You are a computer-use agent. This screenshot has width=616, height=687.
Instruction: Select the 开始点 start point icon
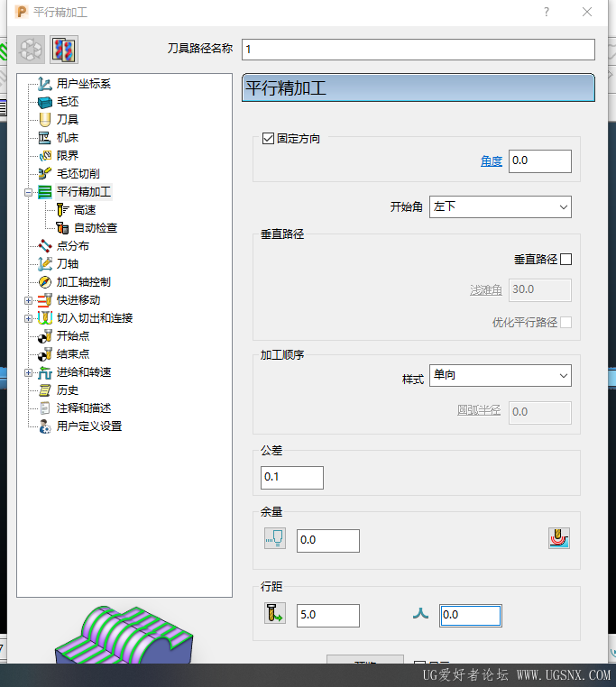click(45, 336)
